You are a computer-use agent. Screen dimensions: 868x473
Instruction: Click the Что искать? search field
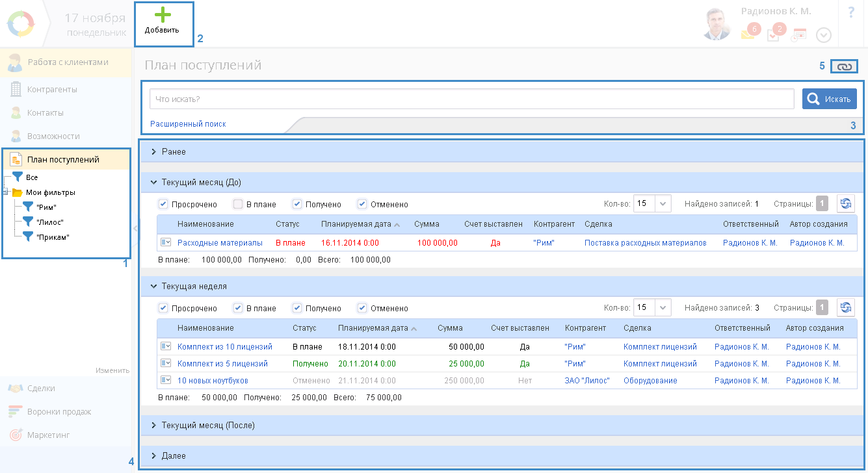(x=471, y=99)
